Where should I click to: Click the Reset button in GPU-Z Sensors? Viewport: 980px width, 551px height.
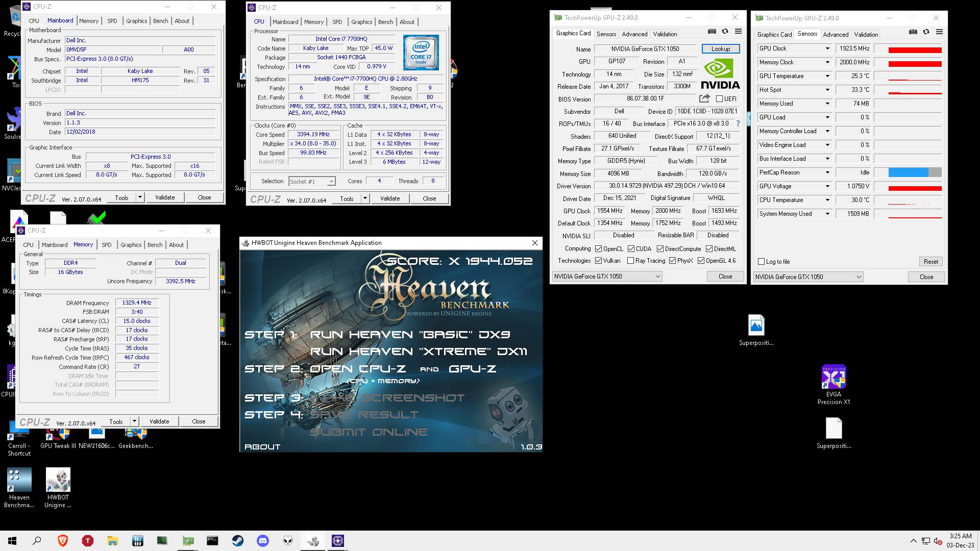[x=930, y=261]
